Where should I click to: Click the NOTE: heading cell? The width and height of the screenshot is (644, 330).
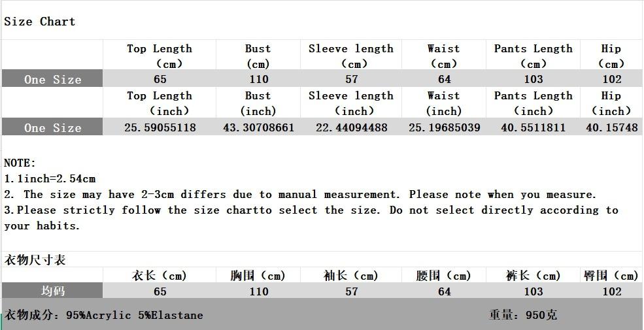point(20,163)
